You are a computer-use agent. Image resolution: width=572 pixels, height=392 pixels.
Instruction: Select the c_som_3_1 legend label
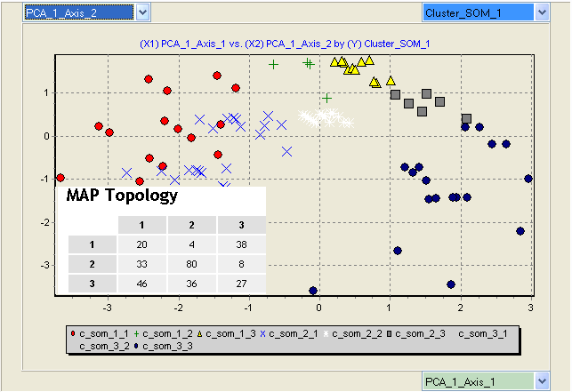(485, 333)
